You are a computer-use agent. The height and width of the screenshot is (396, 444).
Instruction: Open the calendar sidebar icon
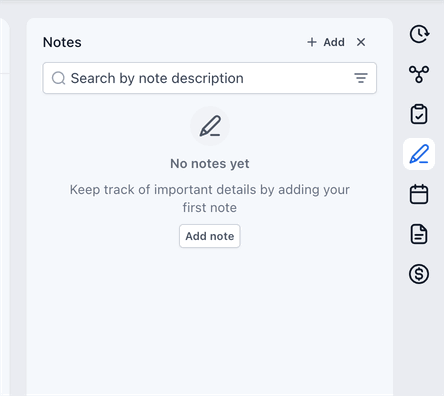pyautogui.click(x=419, y=194)
